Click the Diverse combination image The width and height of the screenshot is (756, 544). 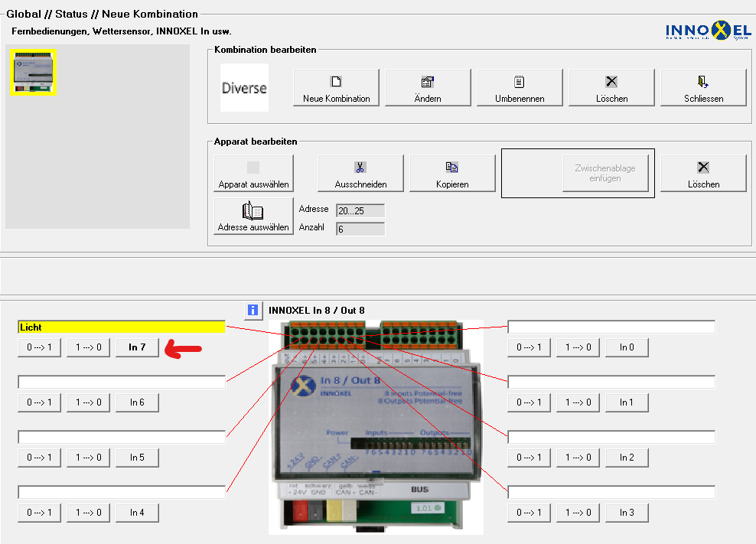click(x=244, y=88)
